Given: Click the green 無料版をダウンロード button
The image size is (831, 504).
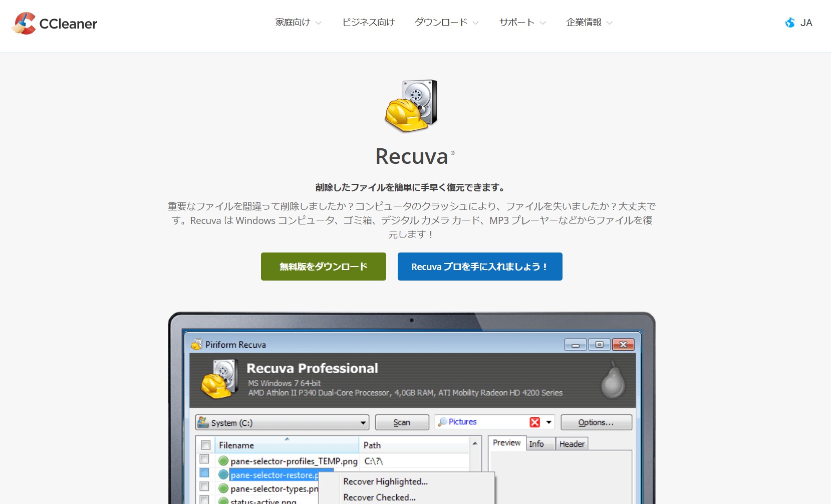Looking at the screenshot, I should pos(323,267).
